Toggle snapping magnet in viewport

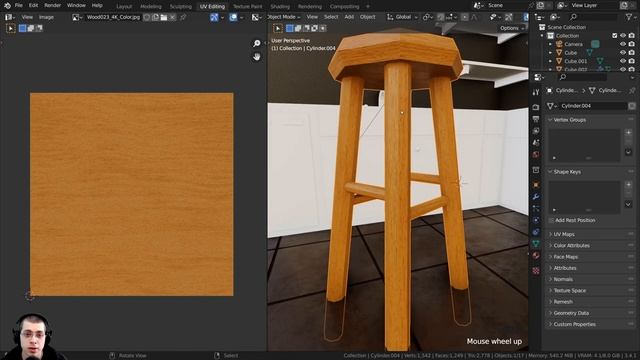tap(440, 17)
